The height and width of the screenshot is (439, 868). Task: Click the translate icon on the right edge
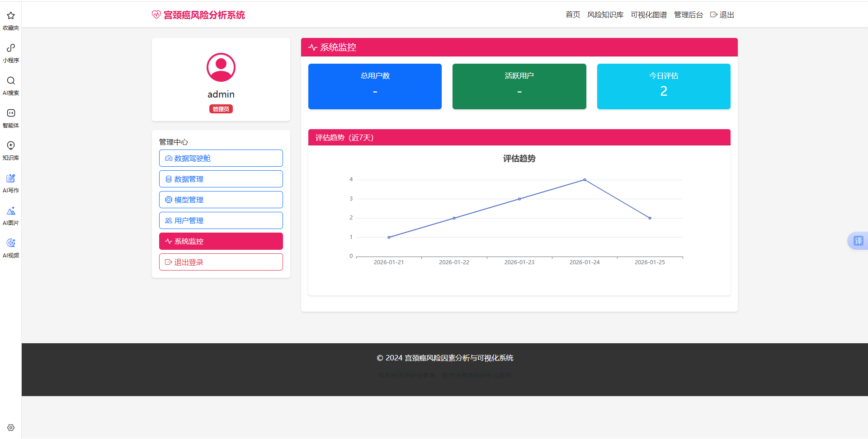click(x=859, y=241)
